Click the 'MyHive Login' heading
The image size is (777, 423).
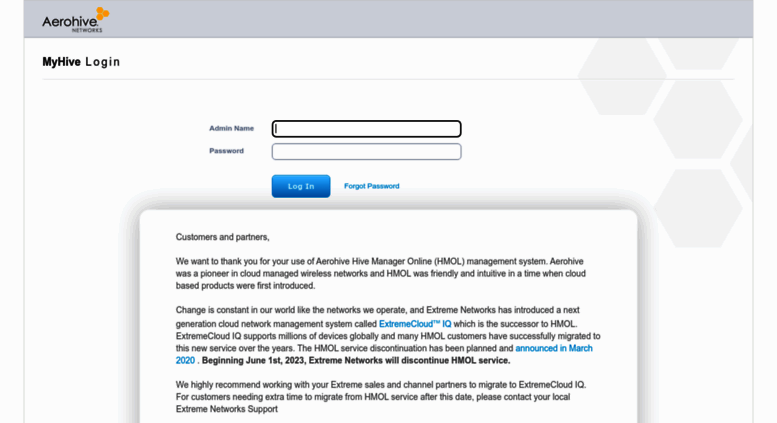tap(81, 62)
